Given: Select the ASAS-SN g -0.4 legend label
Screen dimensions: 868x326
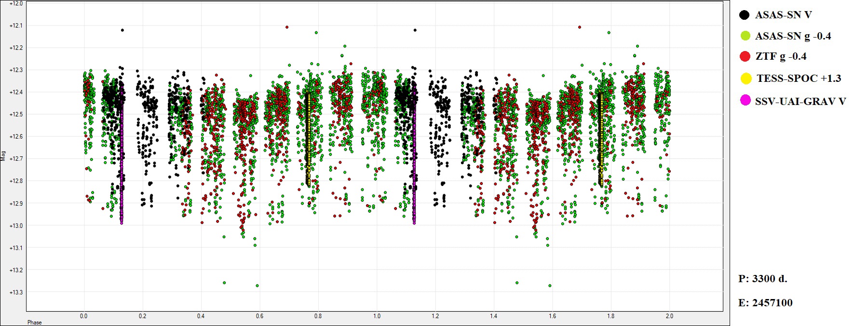Looking at the screenshot, I should (793, 36).
